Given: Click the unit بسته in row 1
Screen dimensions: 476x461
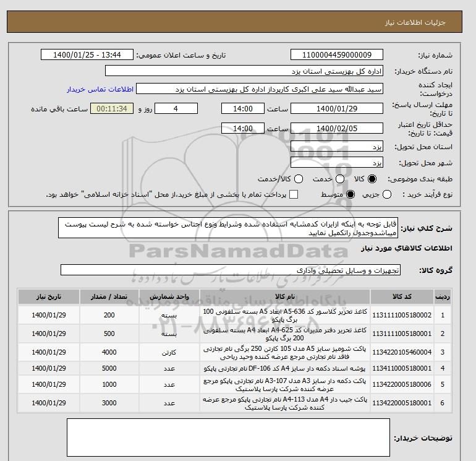Looking at the screenshot, I should point(169,316).
